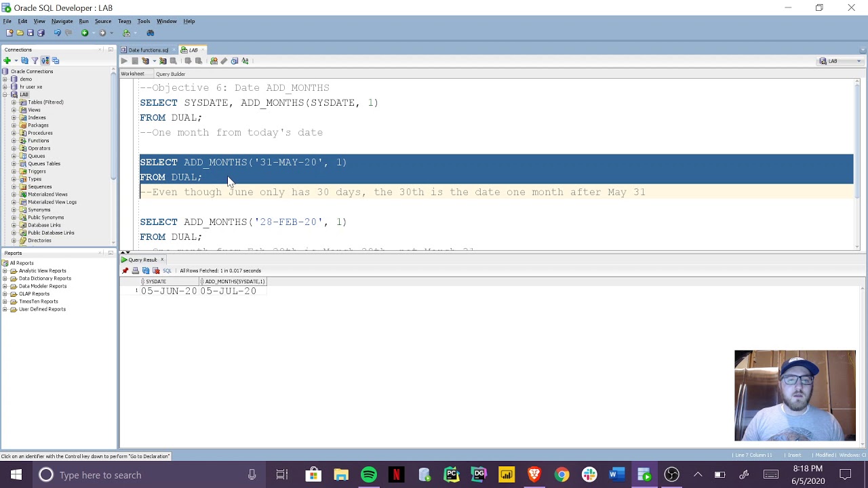Screen dimensions: 868x488
Task: Click the New file toolbar icon
Action: [9, 33]
